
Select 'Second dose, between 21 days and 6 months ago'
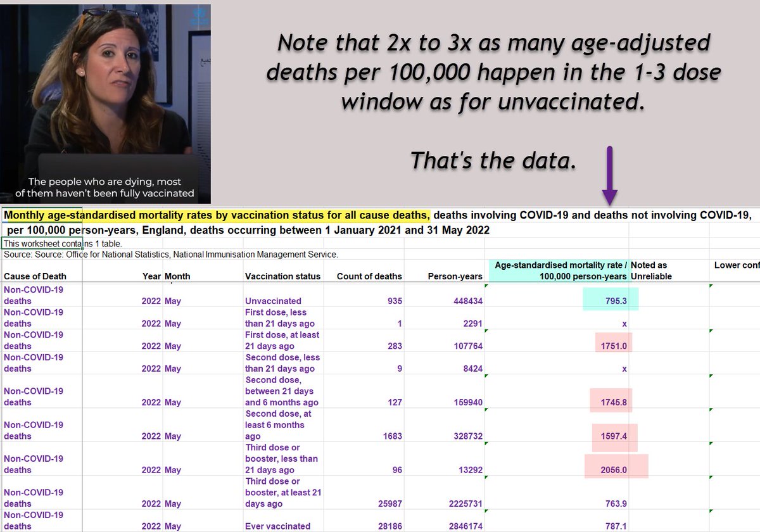pos(282,391)
